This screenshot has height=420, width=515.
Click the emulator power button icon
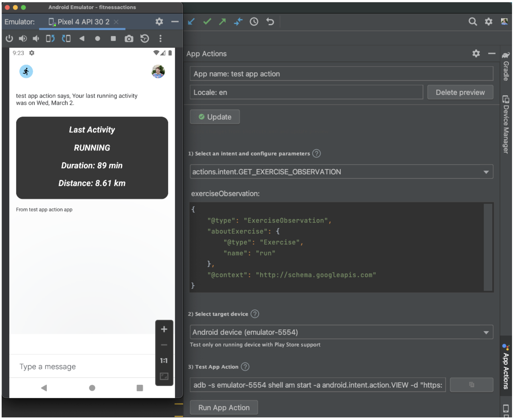9,39
